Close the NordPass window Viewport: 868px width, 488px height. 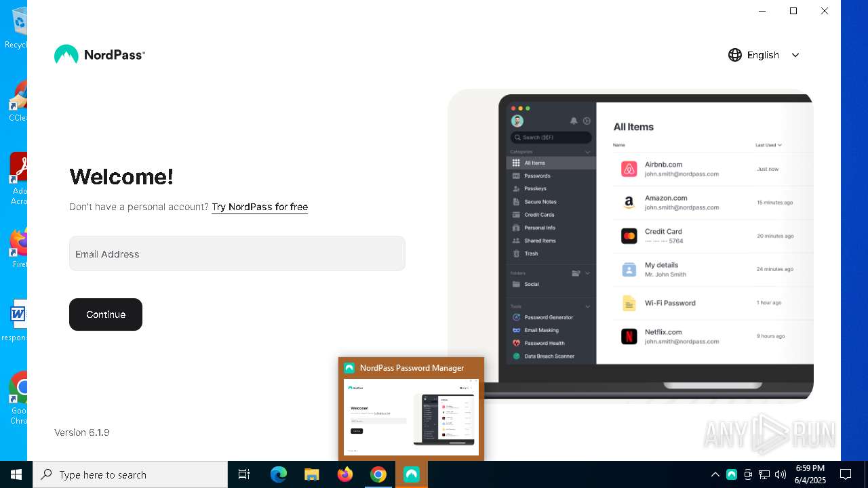(x=825, y=11)
